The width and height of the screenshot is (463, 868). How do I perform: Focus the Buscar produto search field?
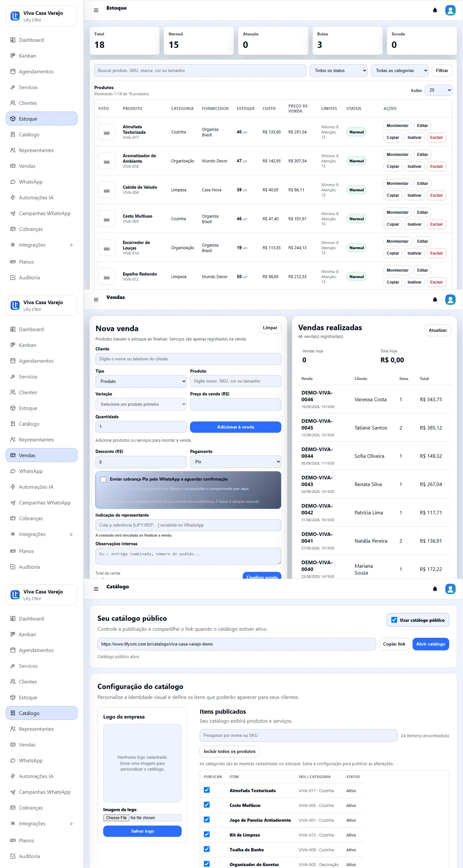click(x=200, y=71)
